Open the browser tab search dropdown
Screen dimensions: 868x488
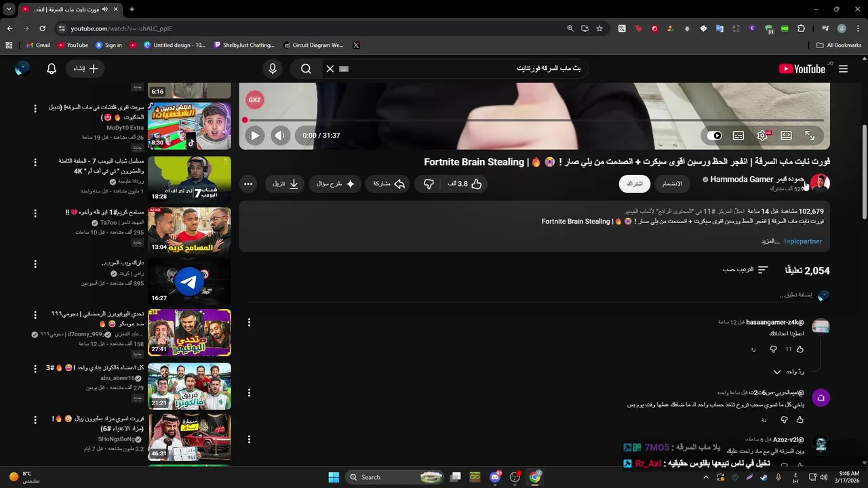(x=9, y=9)
